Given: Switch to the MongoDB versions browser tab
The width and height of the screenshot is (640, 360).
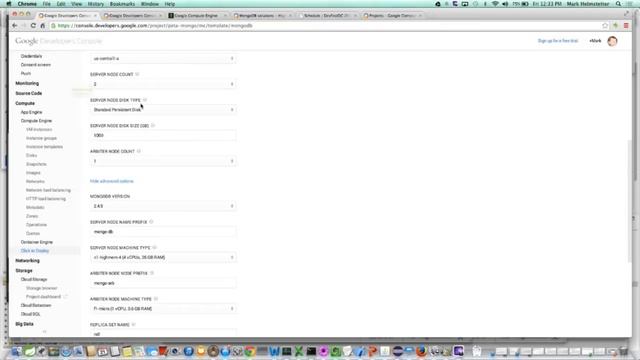Looking at the screenshot, I should (x=262, y=16).
